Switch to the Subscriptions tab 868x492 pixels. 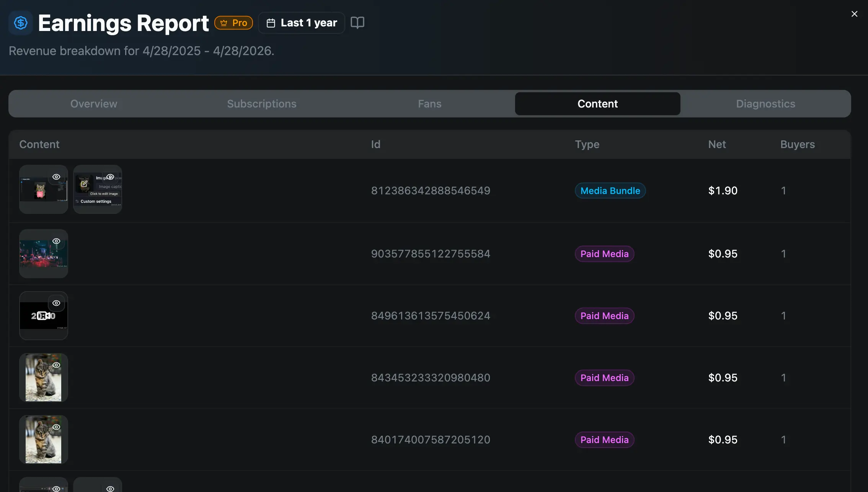tap(262, 104)
